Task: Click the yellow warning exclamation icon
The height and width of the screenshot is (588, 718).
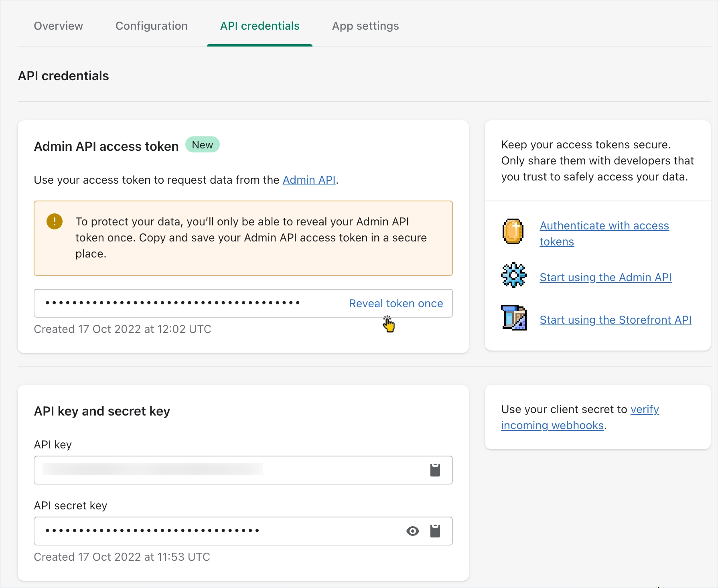Action: (55, 221)
